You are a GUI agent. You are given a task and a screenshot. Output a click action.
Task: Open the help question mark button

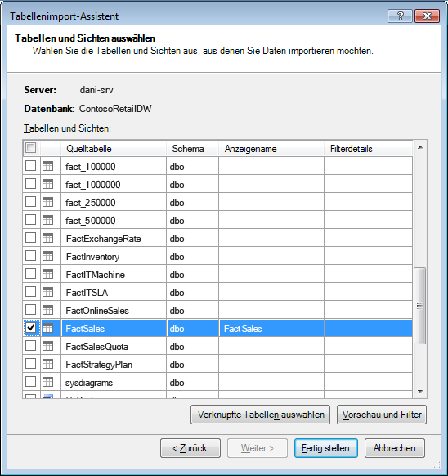pos(400,16)
